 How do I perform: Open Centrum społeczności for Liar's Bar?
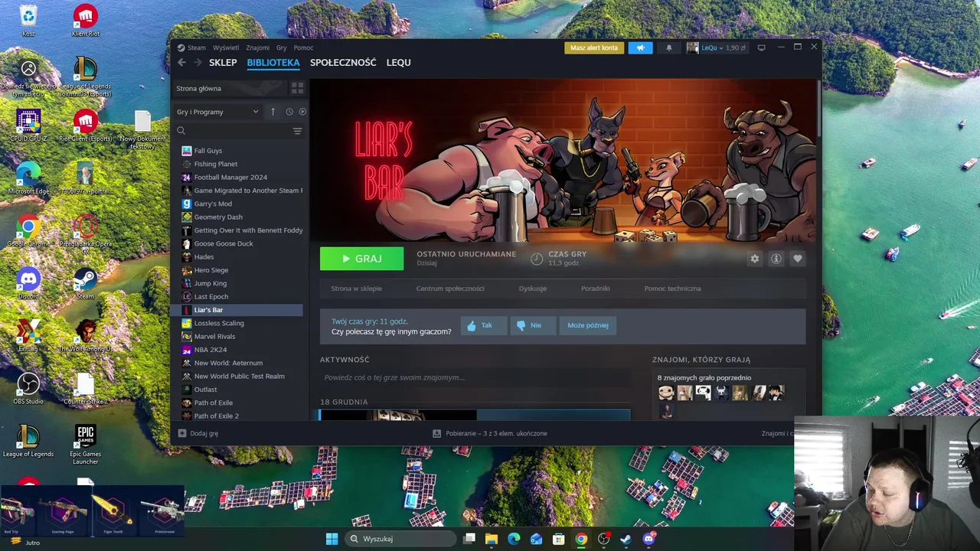tap(450, 289)
